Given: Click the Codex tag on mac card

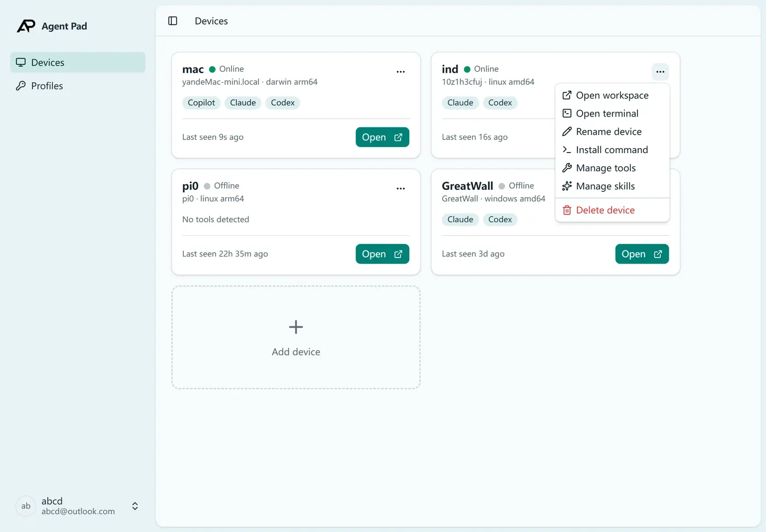Looking at the screenshot, I should [283, 103].
